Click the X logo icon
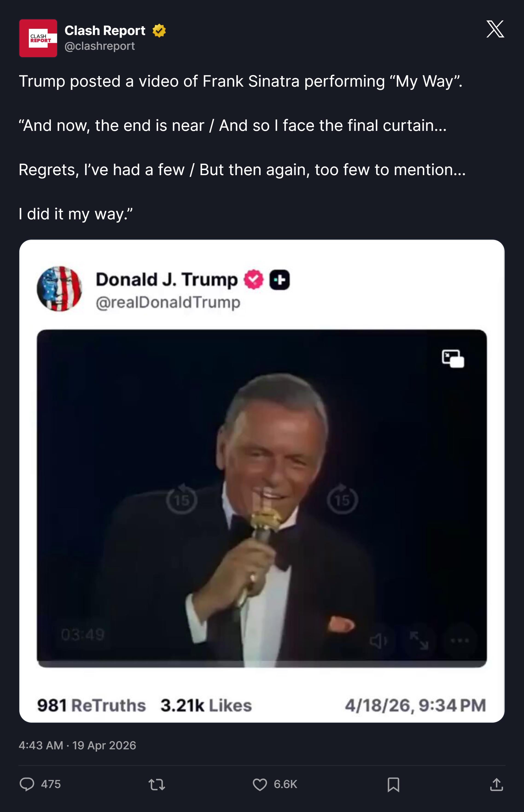The image size is (524, 812). point(495,29)
